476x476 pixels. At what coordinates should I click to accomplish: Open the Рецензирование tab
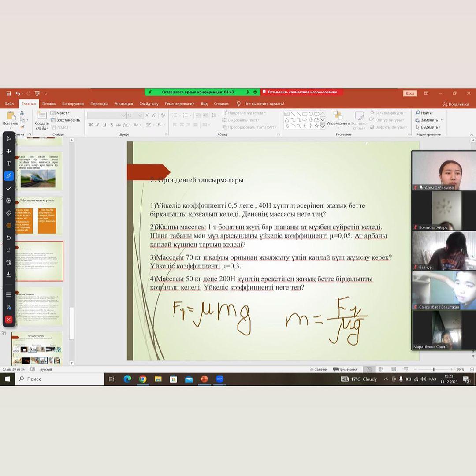coord(179,104)
